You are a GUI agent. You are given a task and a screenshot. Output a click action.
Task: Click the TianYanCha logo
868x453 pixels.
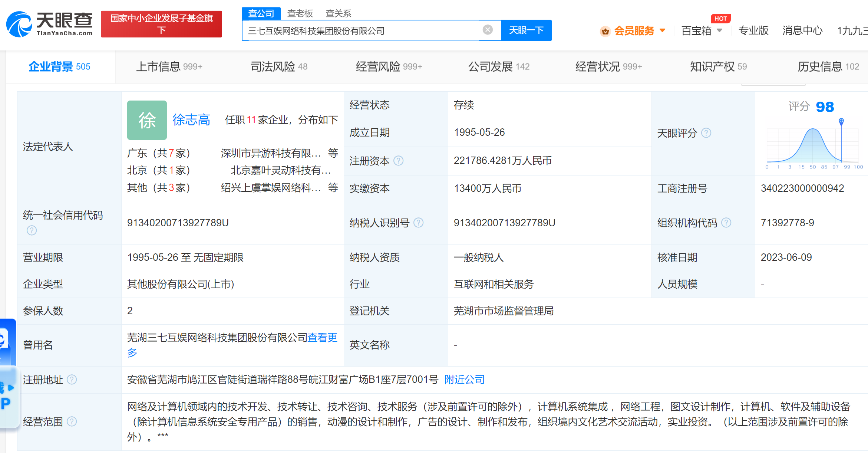(50, 24)
